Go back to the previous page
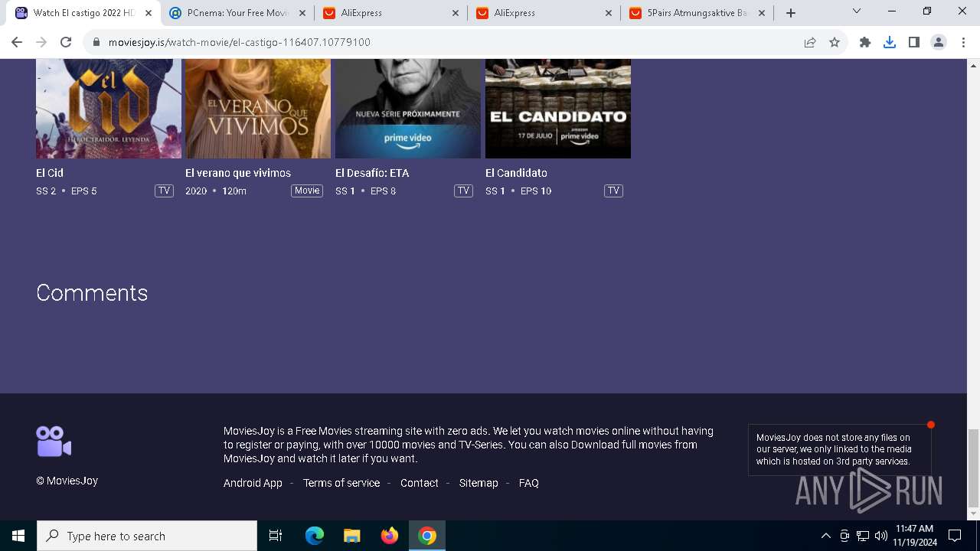980x551 pixels. pos(17,42)
